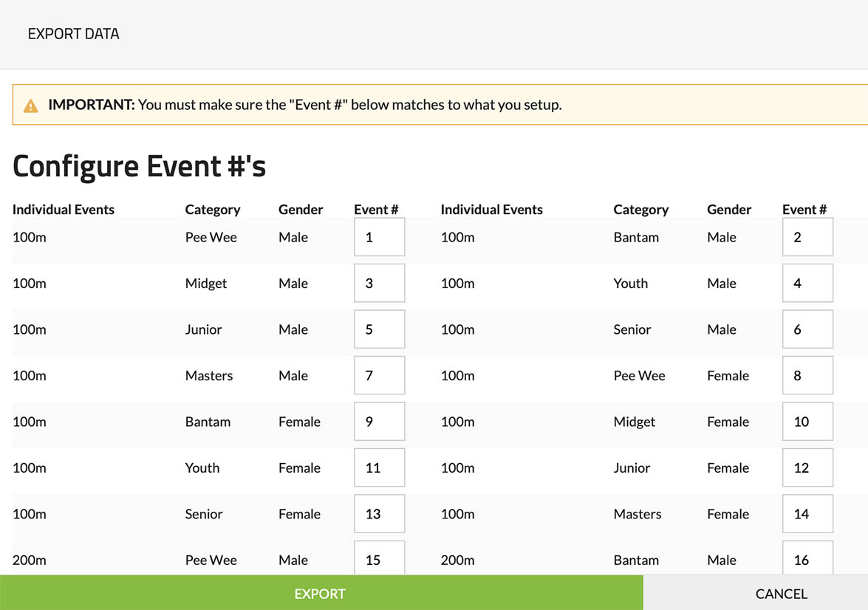Select Event # field for 100m Midget Female
868x610 pixels.
(x=807, y=422)
